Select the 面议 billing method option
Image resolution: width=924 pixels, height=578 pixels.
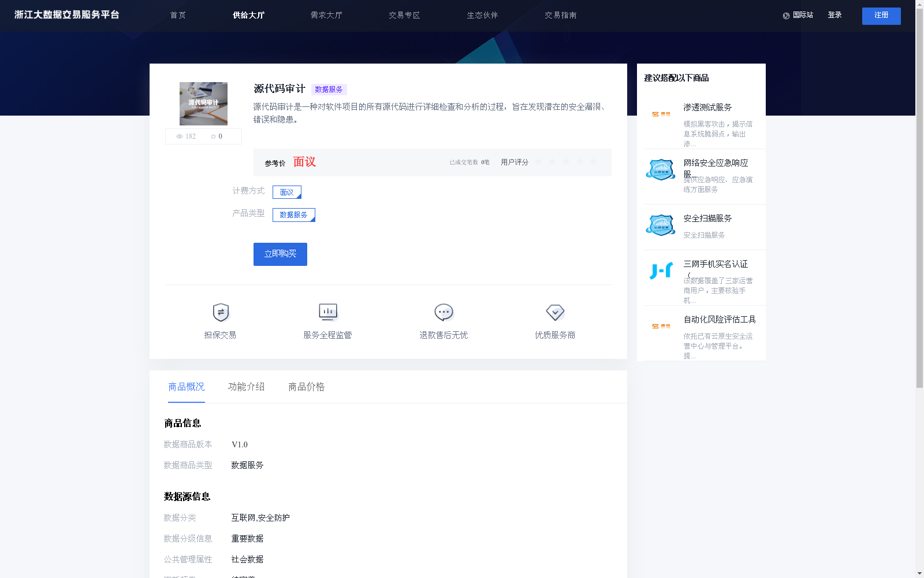(x=287, y=192)
